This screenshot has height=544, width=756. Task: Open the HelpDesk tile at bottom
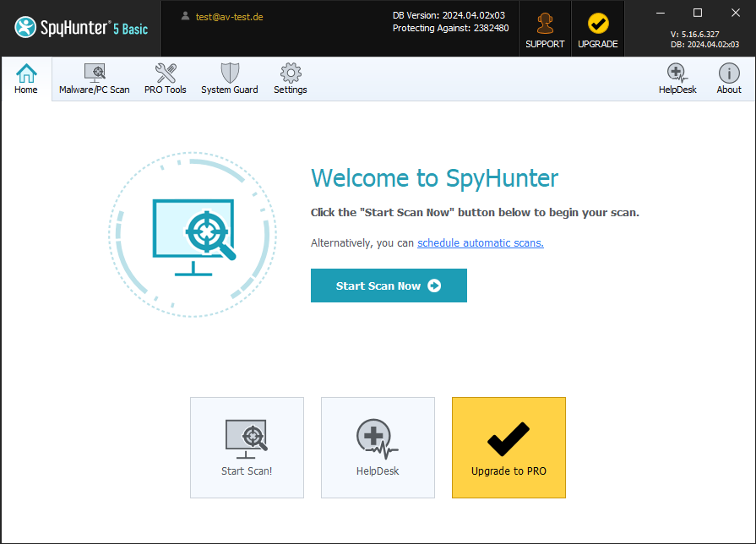pos(378,448)
